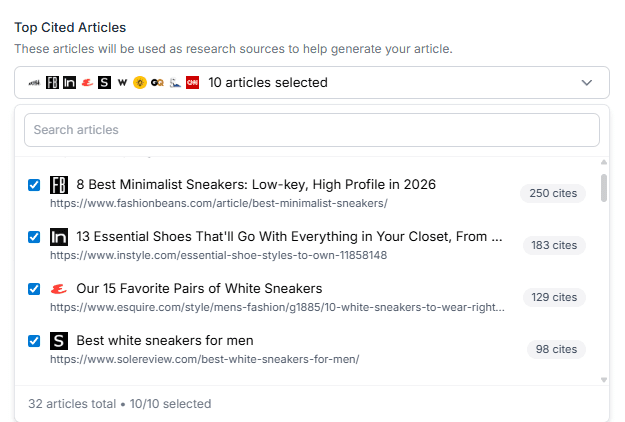Image resolution: width=625 pixels, height=422 pixels.
Task: Click the yellow sun icon in the selection bar
Action: click(x=140, y=83)
